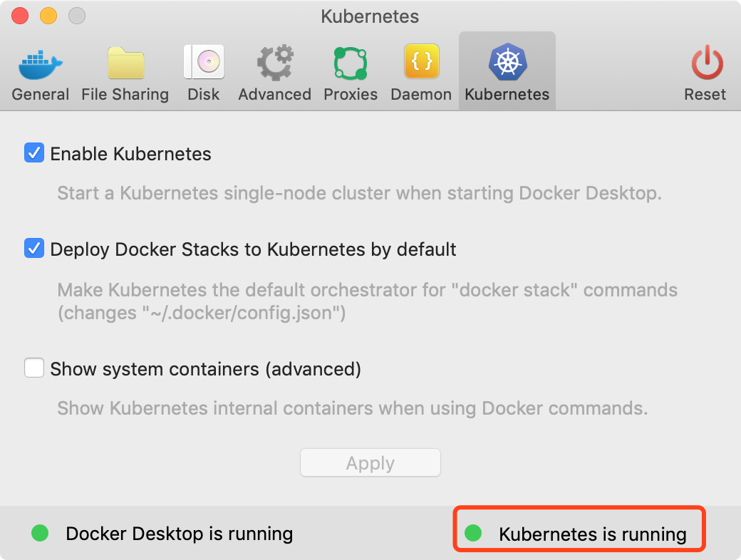The image size is (741, 560).
Task: Click Docker Desktop is running text
Action: click(179, 534)
